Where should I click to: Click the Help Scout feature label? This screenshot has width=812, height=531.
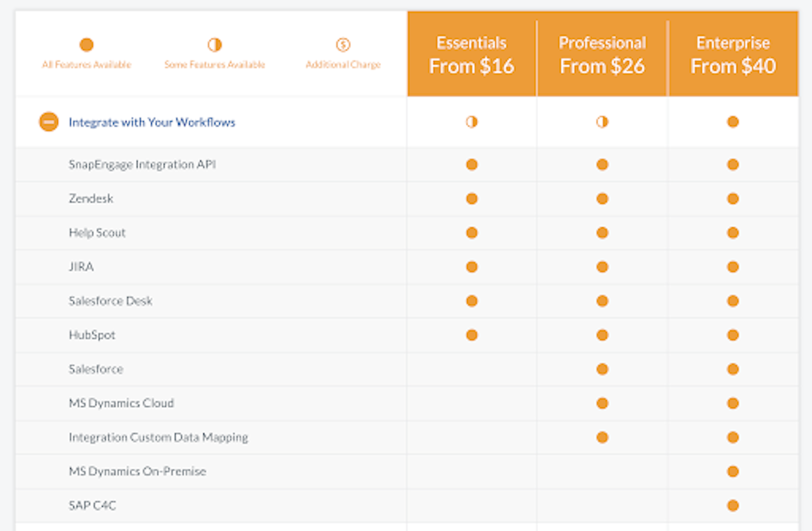(97, 233)
